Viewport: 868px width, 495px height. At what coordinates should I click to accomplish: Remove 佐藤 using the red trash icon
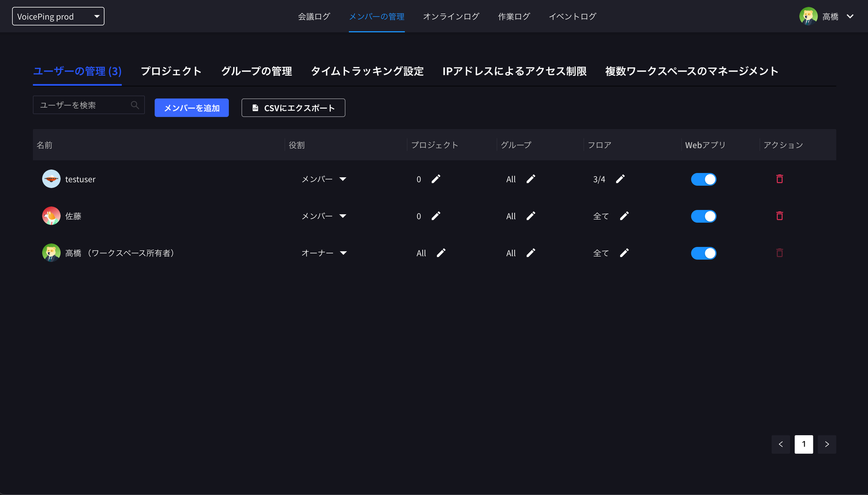(x=780, y=215)
